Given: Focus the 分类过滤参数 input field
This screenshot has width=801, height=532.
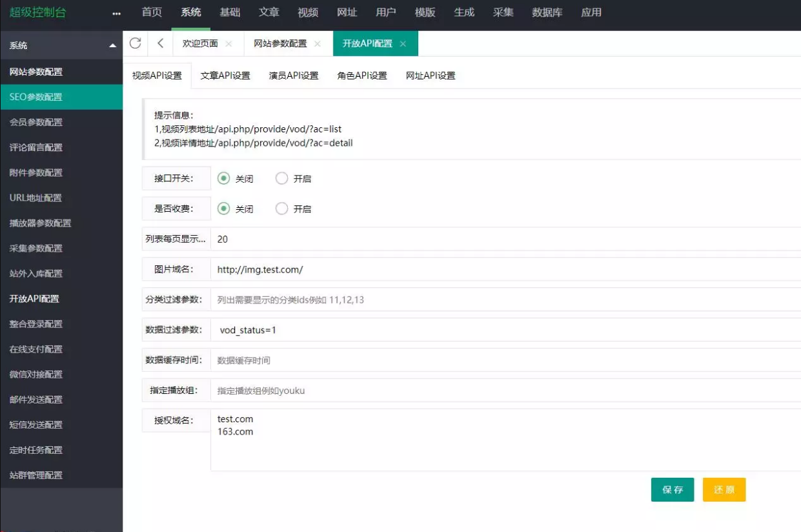Looking at the screenshot, I should click(503, 300).
